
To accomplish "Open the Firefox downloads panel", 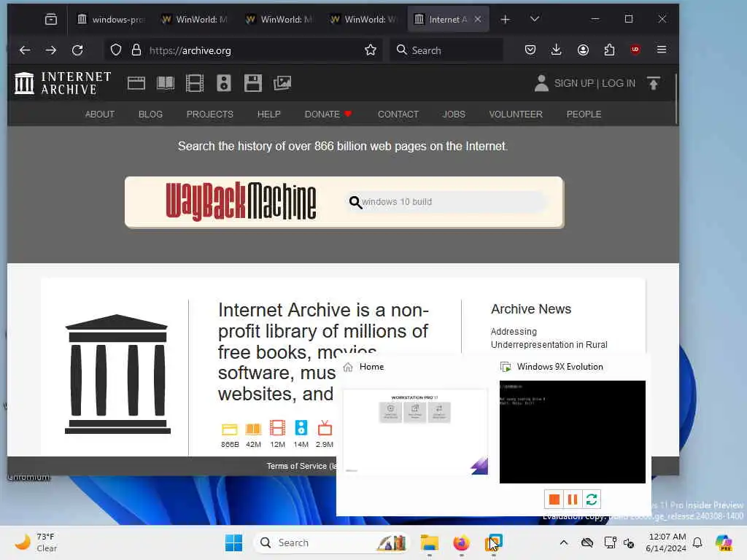I will pos(556,50).
